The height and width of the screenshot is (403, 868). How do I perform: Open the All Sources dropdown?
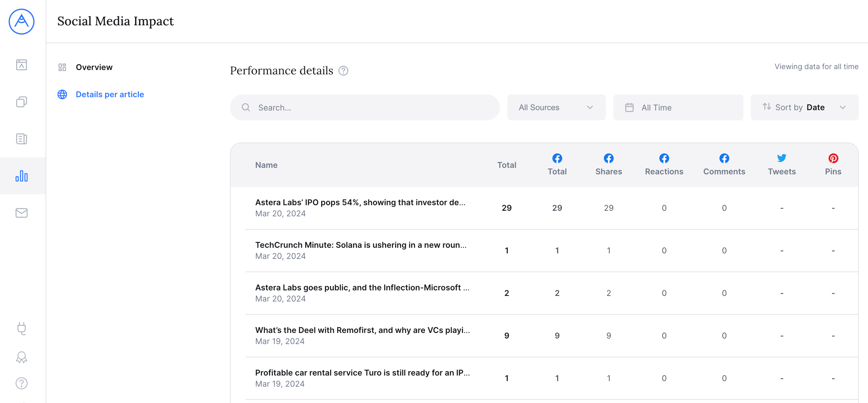click(556, 107)
